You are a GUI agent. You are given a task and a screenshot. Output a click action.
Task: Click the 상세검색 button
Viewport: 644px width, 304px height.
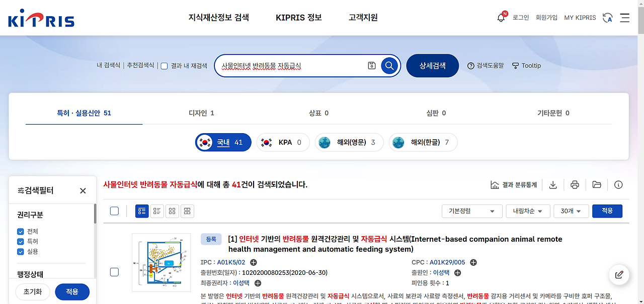point(432,65)
